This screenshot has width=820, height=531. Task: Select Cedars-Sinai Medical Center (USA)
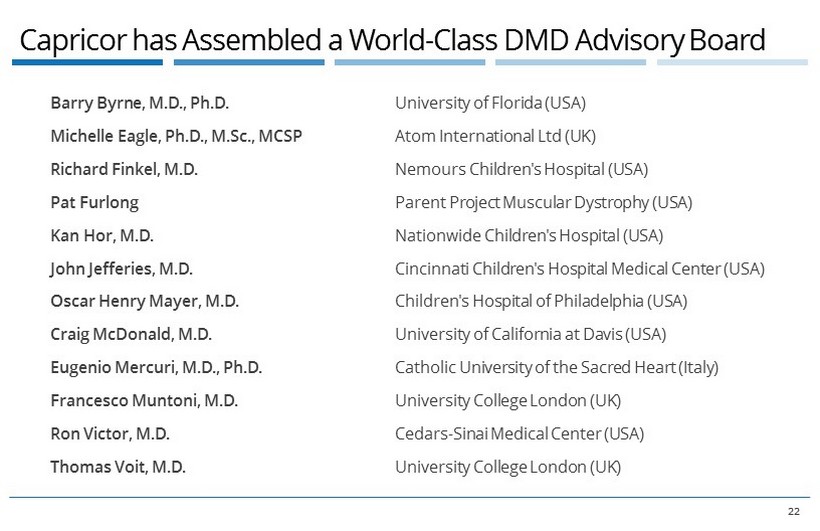(x=519, y=434)
